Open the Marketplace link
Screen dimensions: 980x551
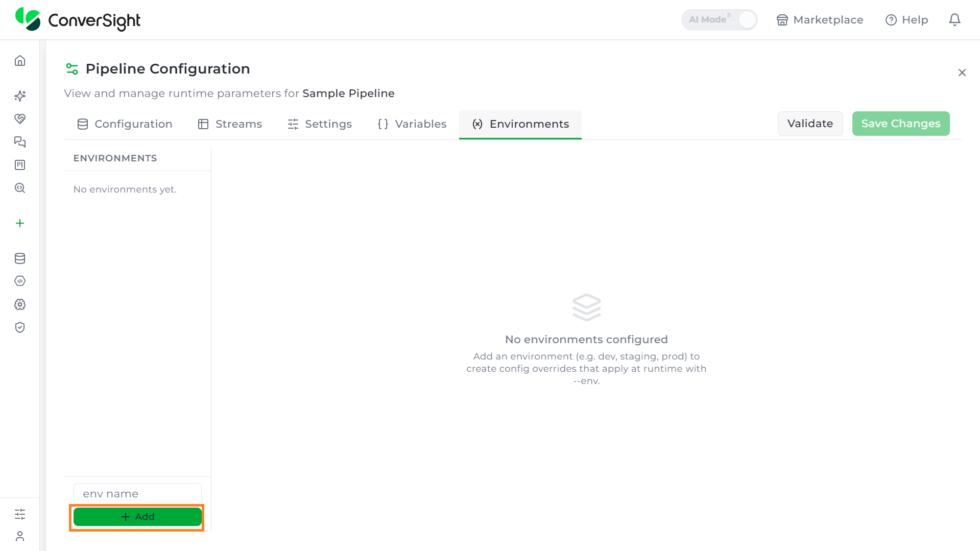[x=820, y=20]
